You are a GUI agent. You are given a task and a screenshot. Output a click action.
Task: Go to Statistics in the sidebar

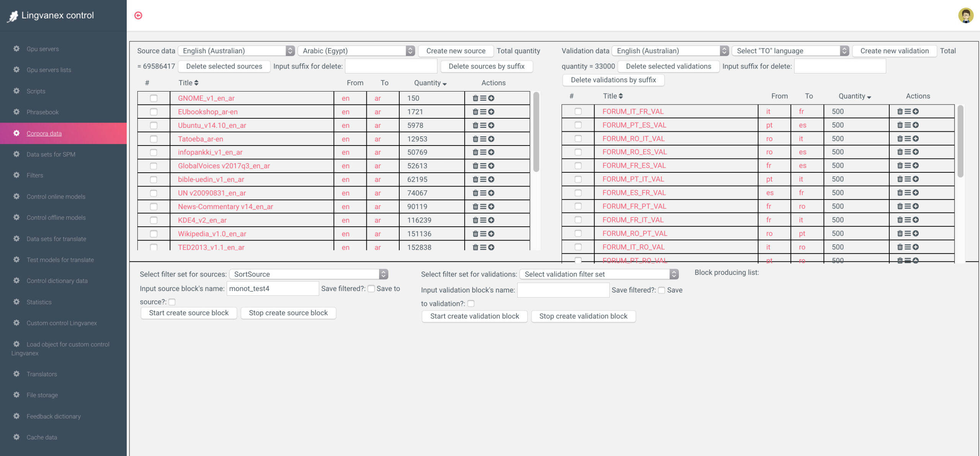point(39,302)
